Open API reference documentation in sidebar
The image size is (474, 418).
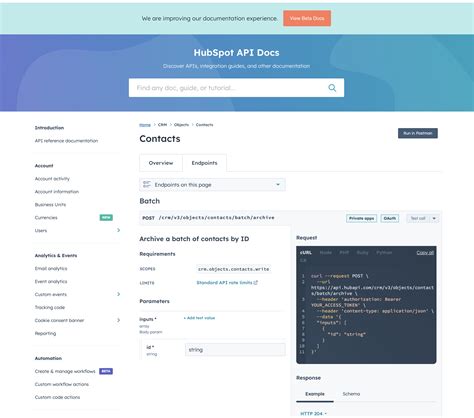pos(66,141)
